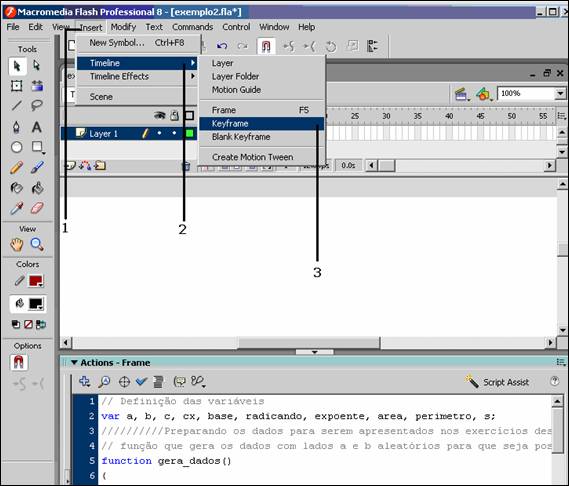
Task: Open the Fill color swatch
Action: (x=36, y=303)
